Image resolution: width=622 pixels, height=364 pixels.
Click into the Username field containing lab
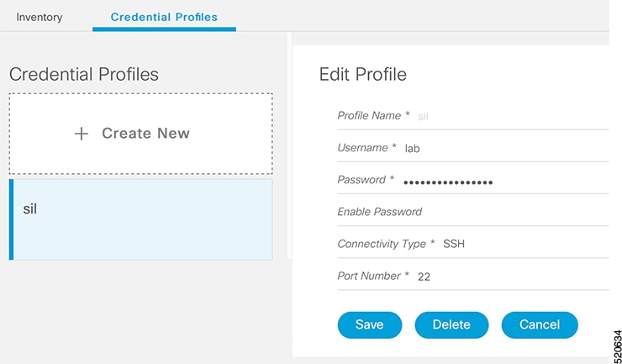click(504, 148)
